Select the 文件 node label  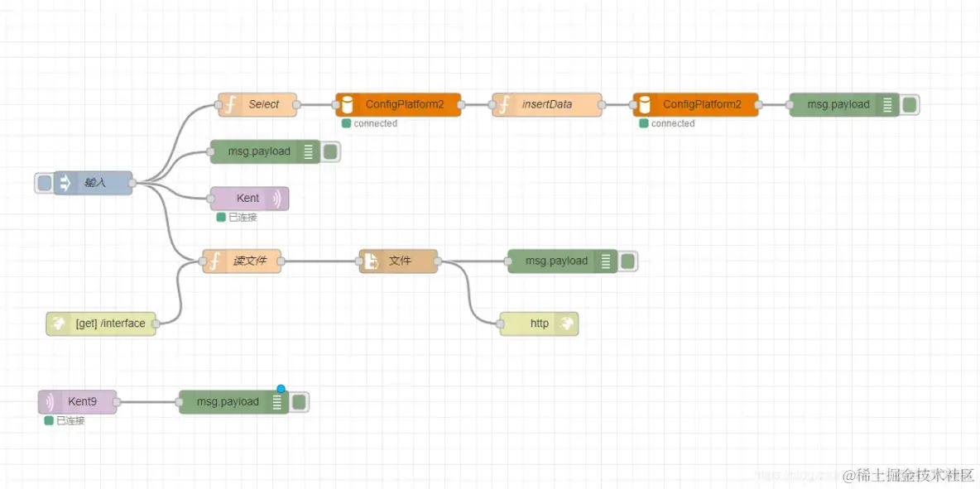[400, 261]
